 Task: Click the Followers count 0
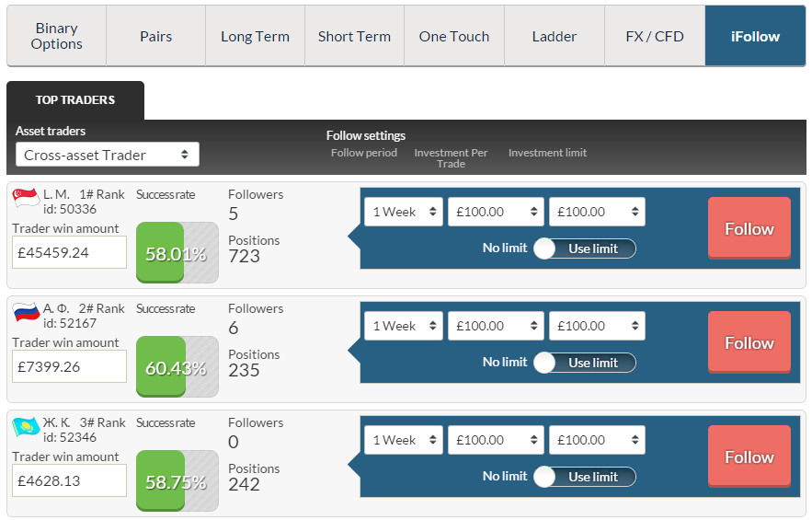(234, 442)
